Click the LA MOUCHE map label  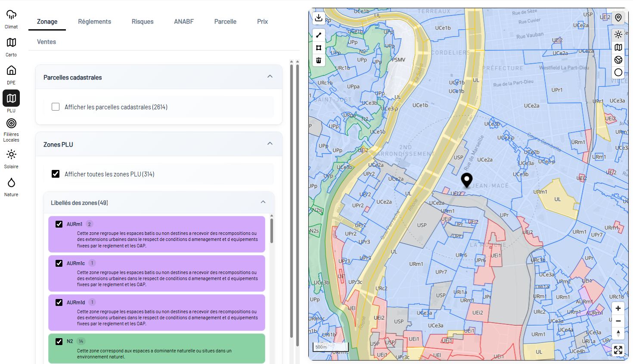[x=488, y=245]
